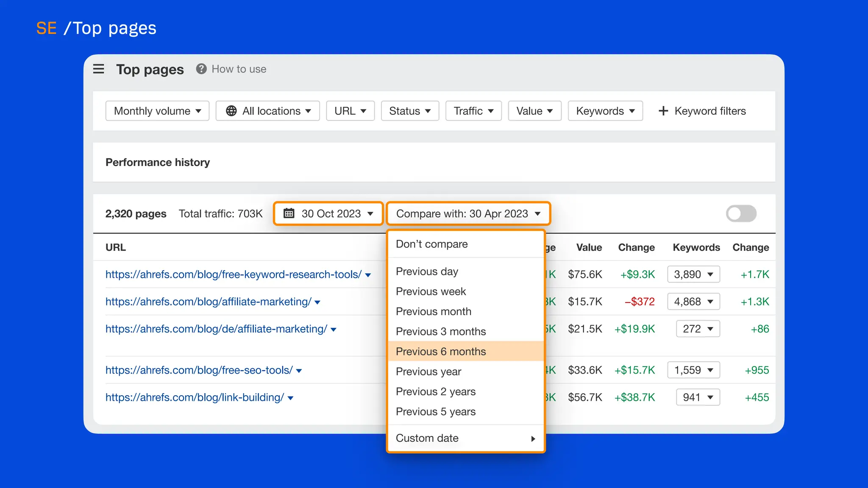Select Previous month option
This screenshot has width=868, height=488.
click(466, 311)
